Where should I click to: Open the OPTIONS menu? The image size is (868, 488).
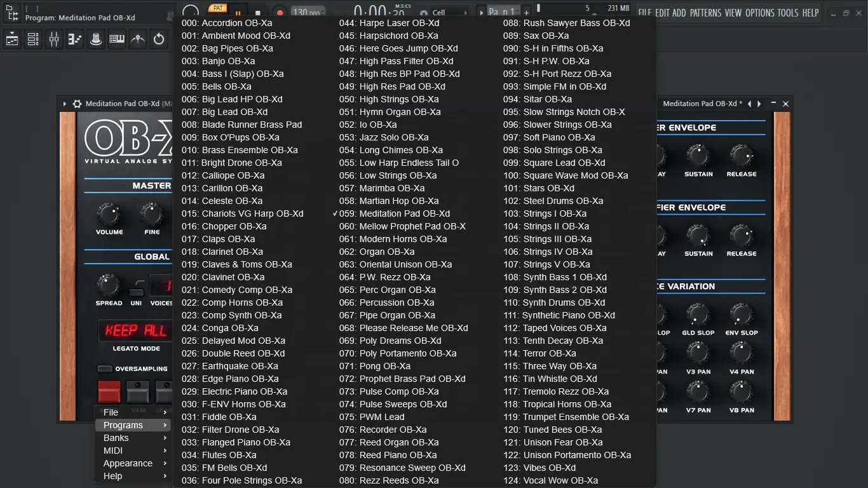point(760,13)
